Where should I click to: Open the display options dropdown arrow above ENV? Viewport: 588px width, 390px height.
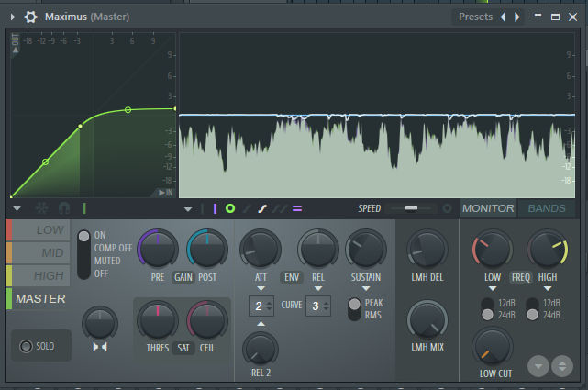[x=188, y=209]
